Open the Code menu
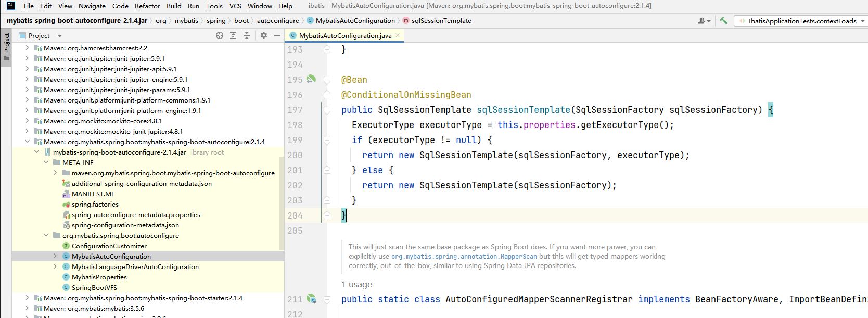This screenshot has width=868, height=318. coord(120,6)
